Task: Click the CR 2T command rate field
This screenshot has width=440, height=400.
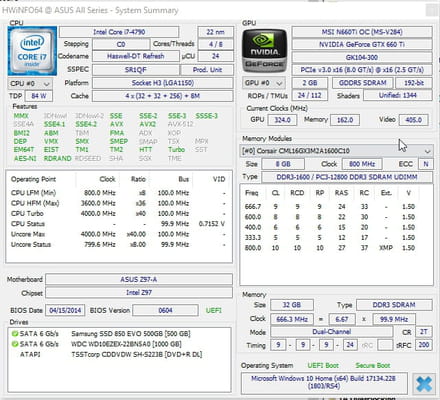Action: click(424, 332)
